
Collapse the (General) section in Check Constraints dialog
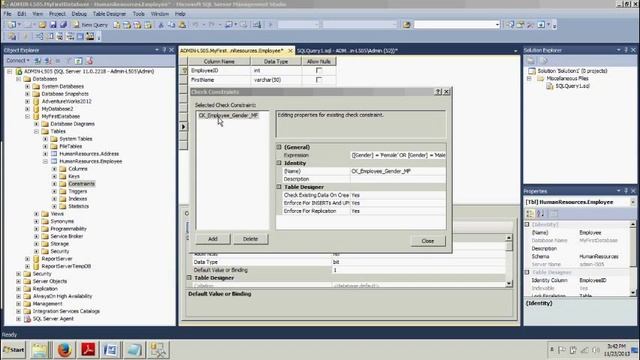click(279, 147)
